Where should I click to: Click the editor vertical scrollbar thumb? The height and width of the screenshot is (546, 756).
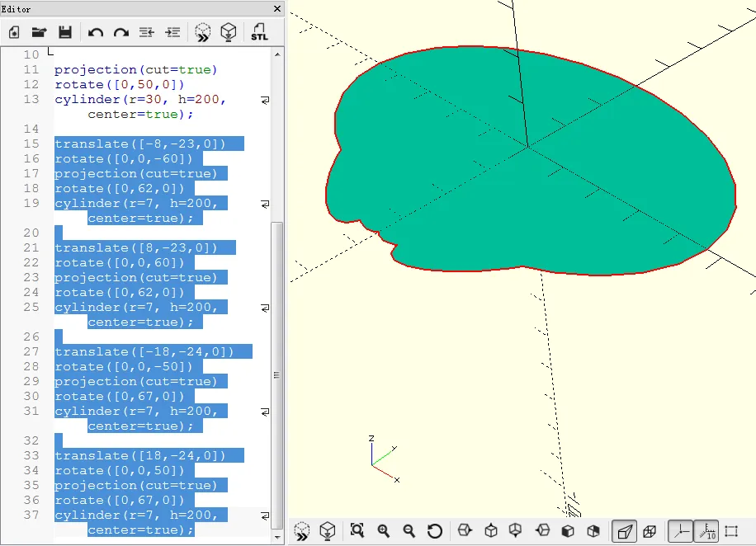[x=276, y=376]
